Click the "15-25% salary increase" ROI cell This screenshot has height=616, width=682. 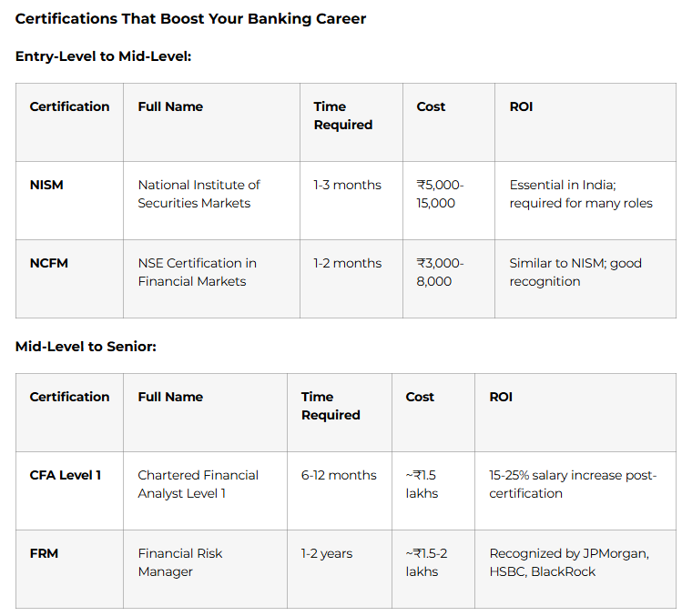[573, 484]
